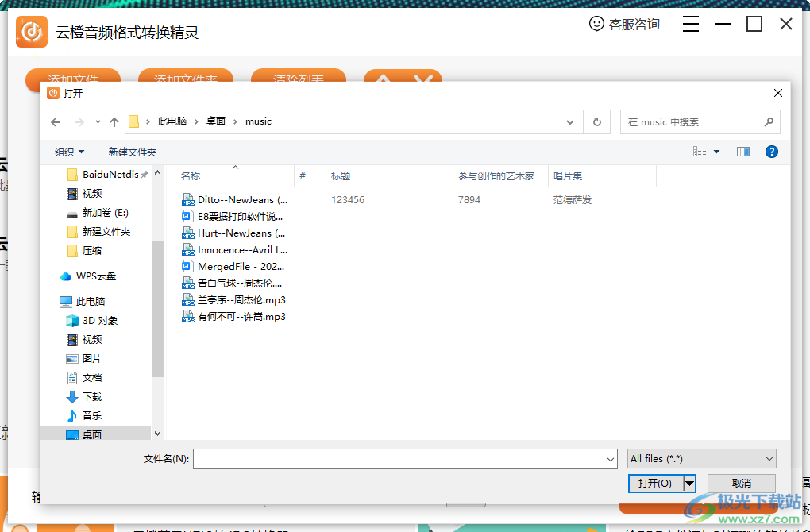Screen dimensions: 810x532
Task: Select 音乐 in sidebar
Action: (85, 416)
